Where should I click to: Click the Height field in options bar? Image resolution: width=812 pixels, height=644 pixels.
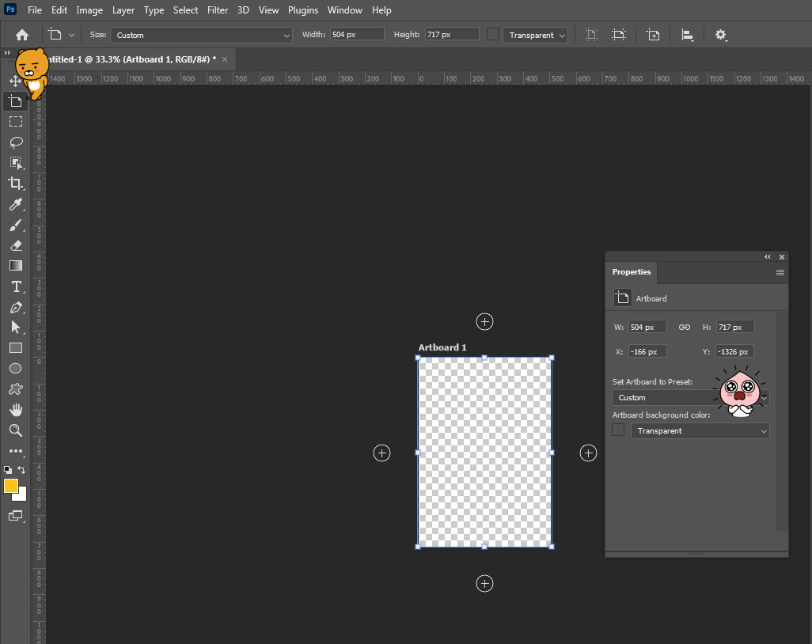tap(452, 34)
